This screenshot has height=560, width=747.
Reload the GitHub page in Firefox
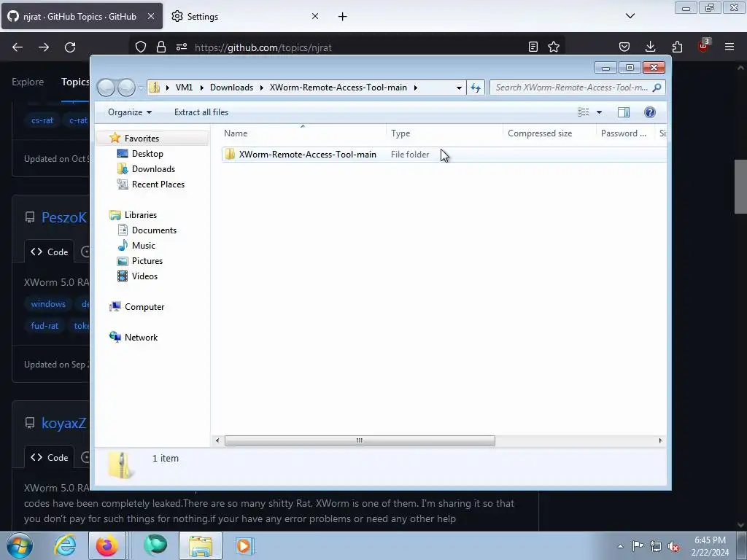(x=70, y=47)
